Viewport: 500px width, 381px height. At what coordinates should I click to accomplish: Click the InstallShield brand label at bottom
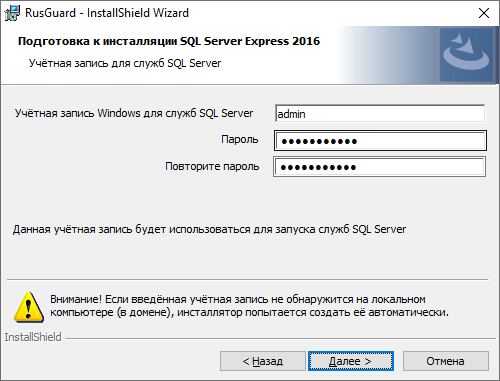[x=33, y=337]
